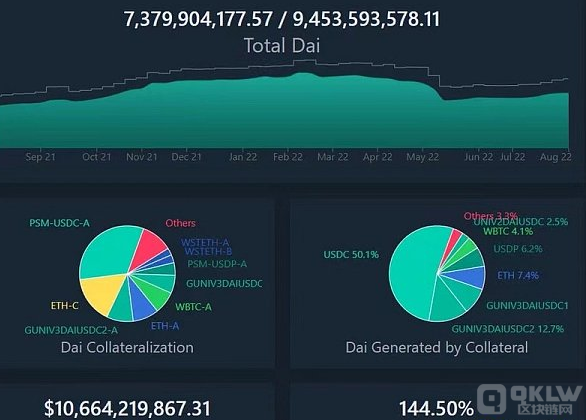586x420 pixels.
Task: Select the ETH 7.4% label
Action: coord(518,275)
